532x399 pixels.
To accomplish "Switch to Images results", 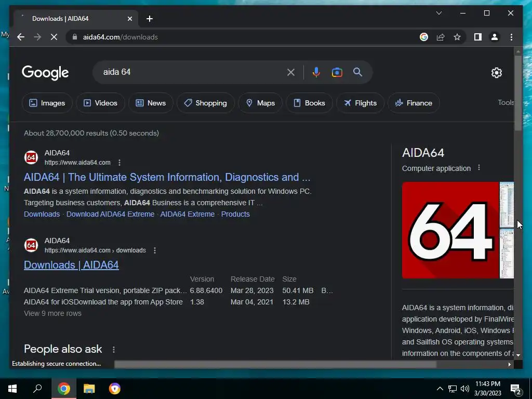I will point(47,103).
